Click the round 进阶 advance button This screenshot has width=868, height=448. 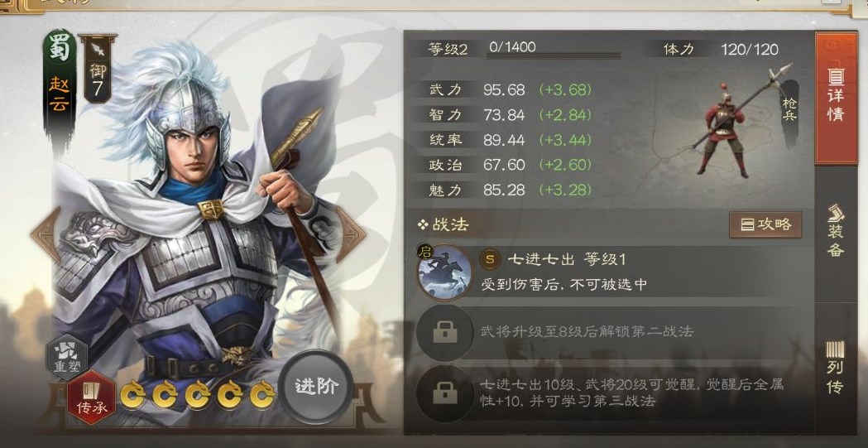(x=316, y=387)
